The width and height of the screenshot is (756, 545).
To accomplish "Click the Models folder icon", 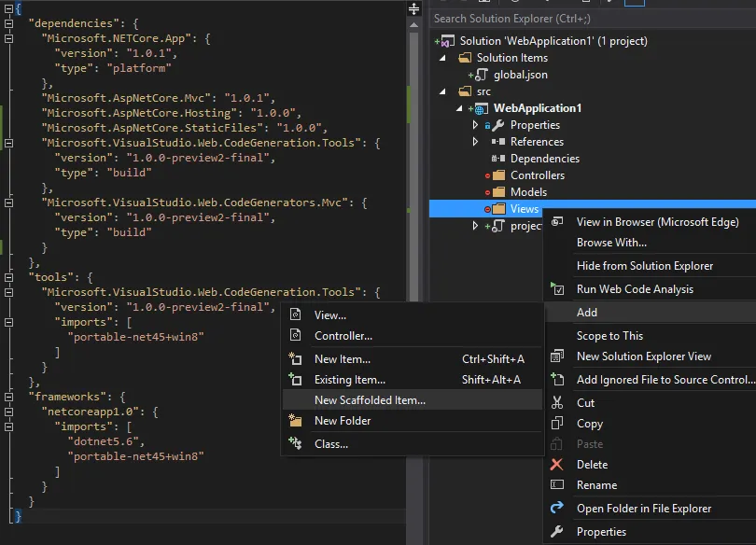I will (498, 192).
